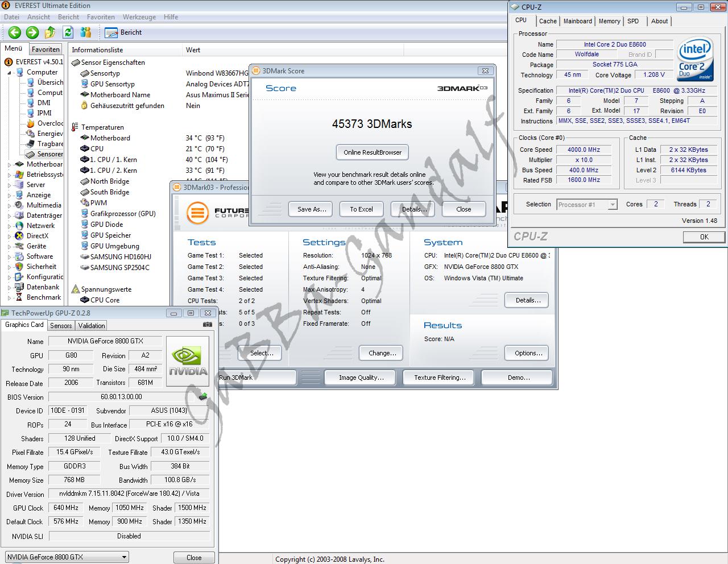The image size is (728, 564).
Task: Switch to the Cache tab in CPU-Z
Action: tap(548, 21)
